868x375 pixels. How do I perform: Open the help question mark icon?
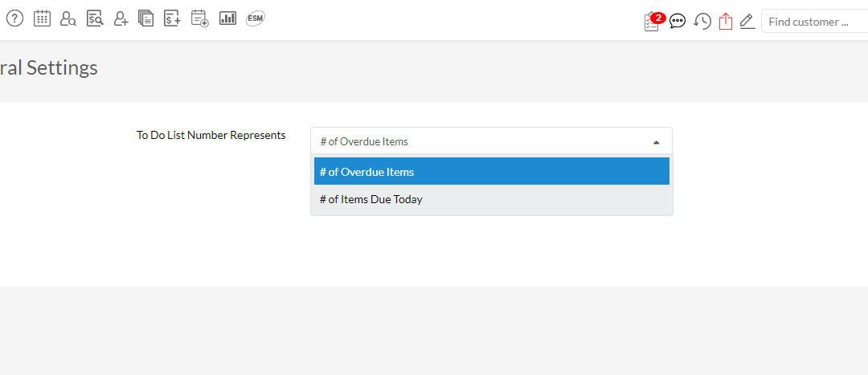[15, 18]
